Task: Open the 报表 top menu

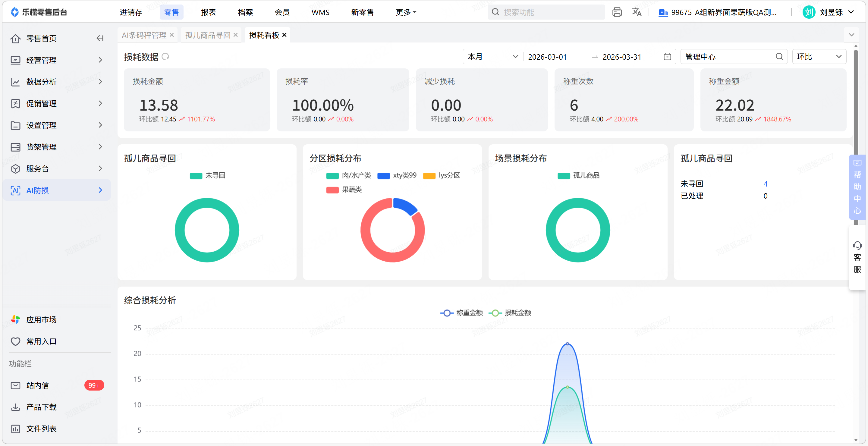Action: [x=208, y=12]
